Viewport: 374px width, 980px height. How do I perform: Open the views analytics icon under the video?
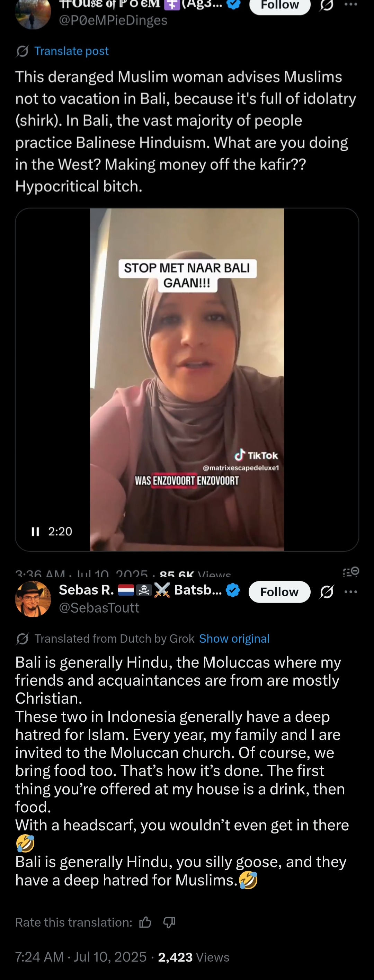(351, 571)
